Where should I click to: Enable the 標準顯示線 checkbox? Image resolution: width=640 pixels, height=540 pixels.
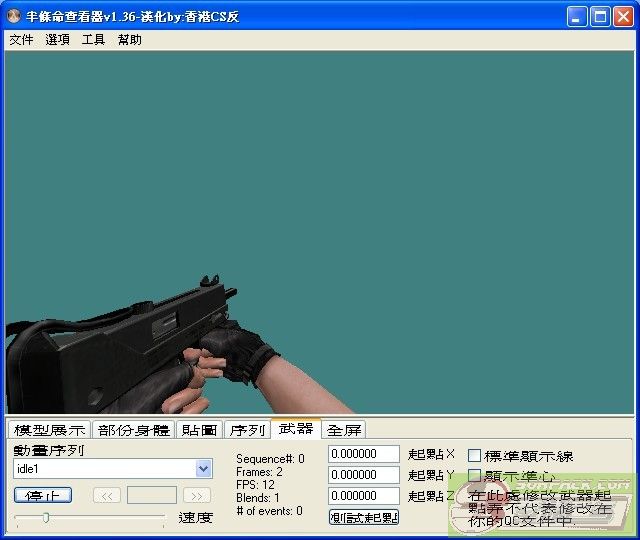click(x=474, y=455)
